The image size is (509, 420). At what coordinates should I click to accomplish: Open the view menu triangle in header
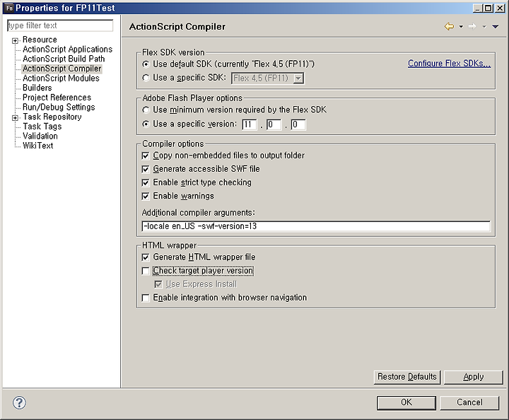coord(495,27)
